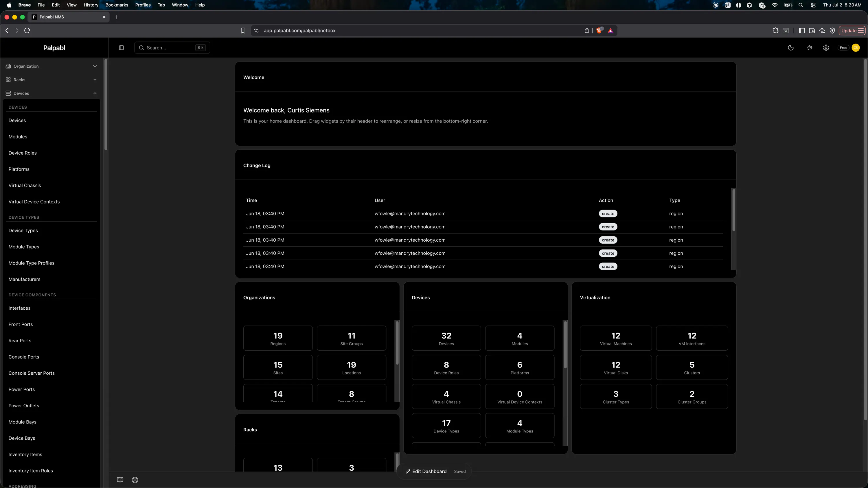Click the Change Log widget scrollbar

[x=733, y=210]
